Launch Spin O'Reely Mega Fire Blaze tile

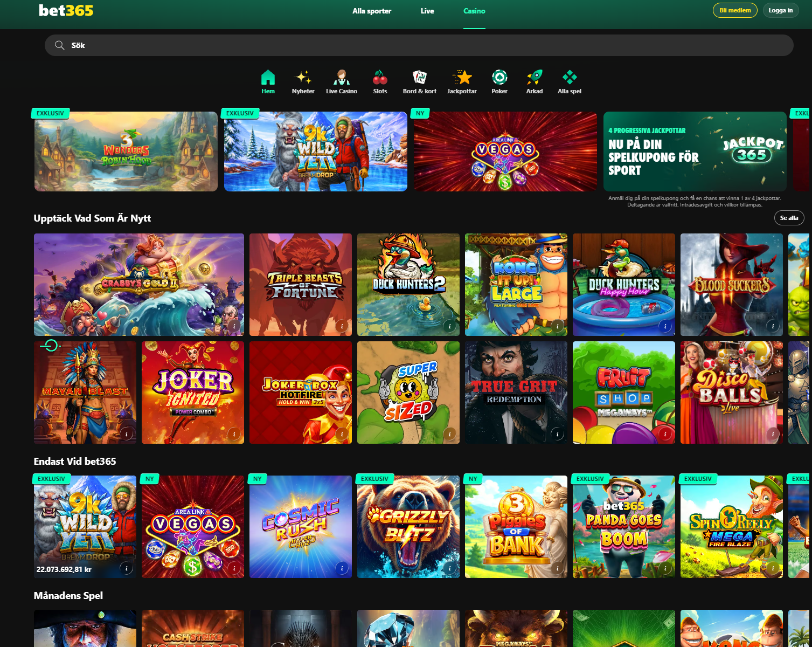732,527
